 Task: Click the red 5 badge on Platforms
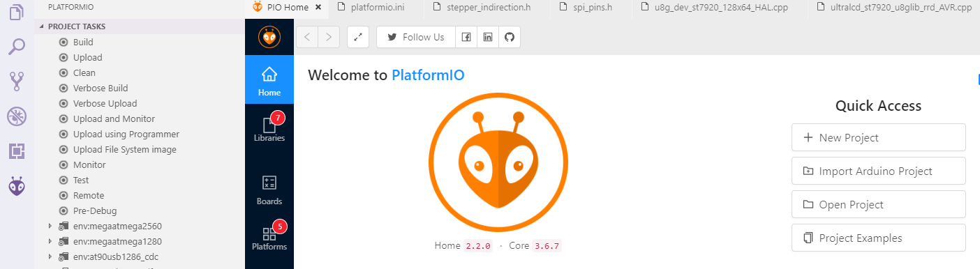[280, 226]
